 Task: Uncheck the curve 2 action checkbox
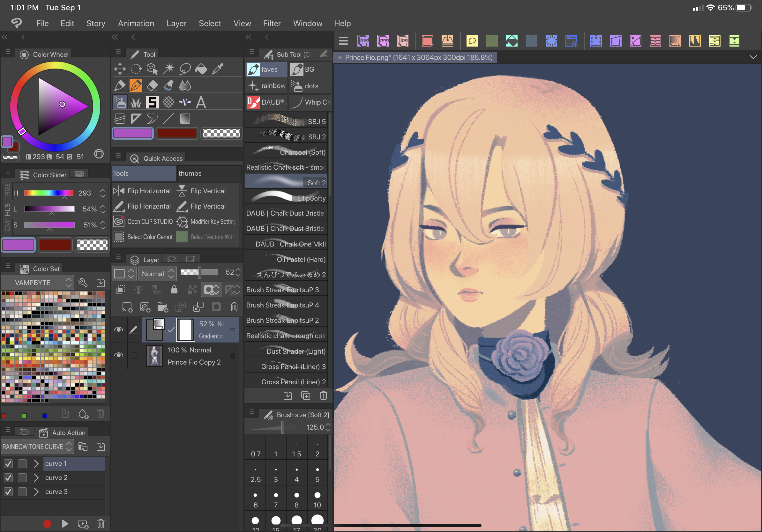(x=8, y=477)
